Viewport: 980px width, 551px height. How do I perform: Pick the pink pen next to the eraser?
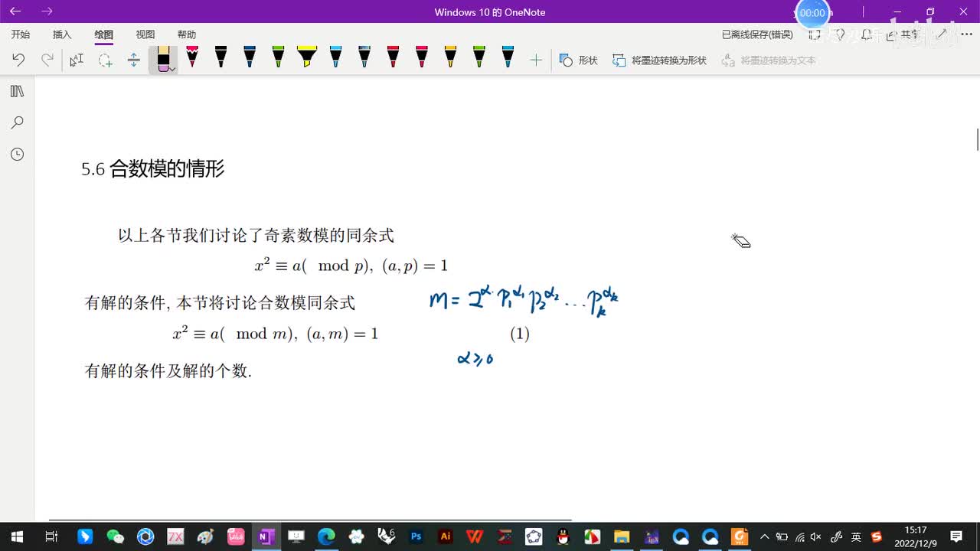click(x=192, y=57)
